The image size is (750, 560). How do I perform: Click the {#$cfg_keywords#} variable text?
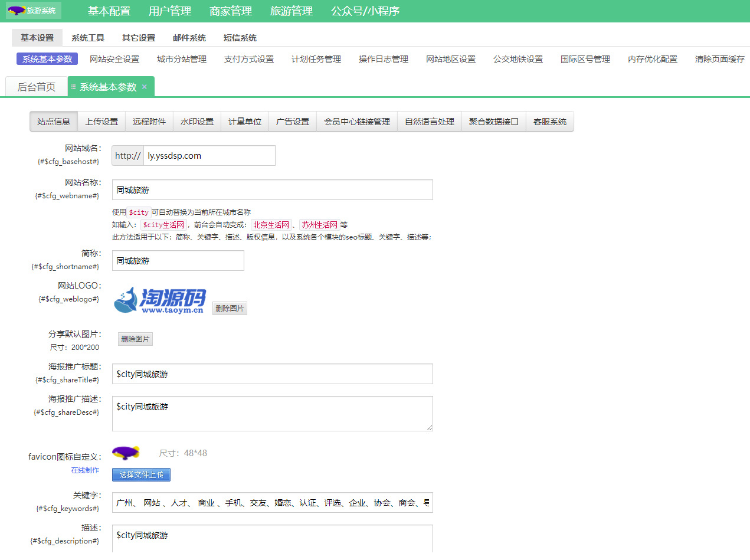point(68,508)
